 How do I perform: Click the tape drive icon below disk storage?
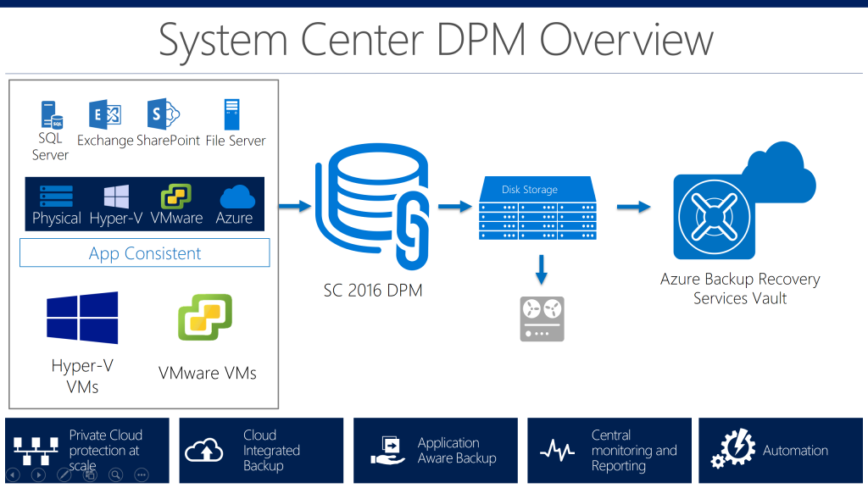(542, 319)
